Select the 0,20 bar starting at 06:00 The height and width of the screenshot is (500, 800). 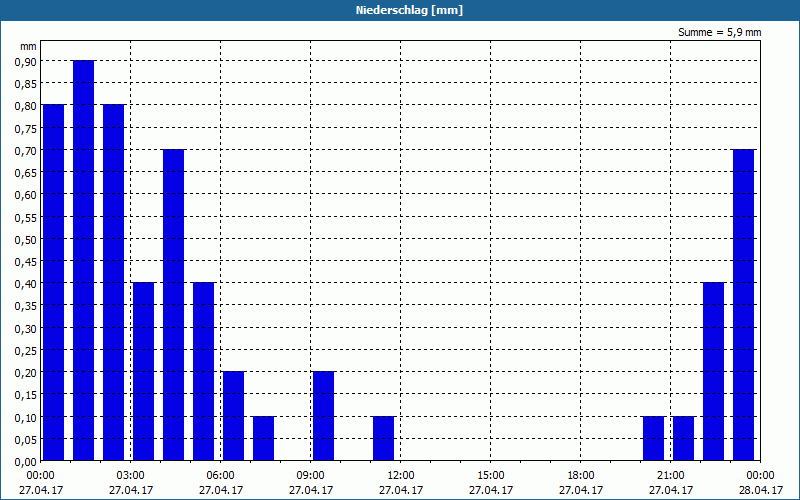click(234, 416)
